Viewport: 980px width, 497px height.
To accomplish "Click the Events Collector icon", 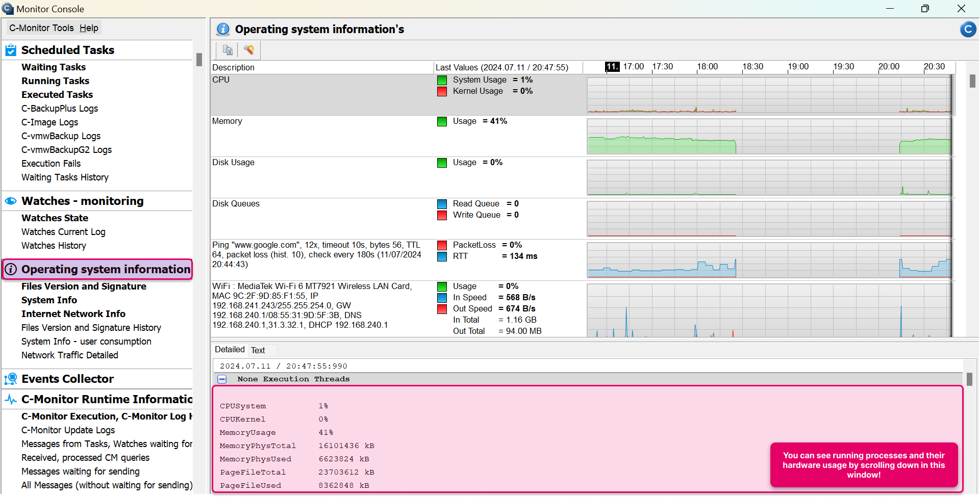I will [11, 379].
